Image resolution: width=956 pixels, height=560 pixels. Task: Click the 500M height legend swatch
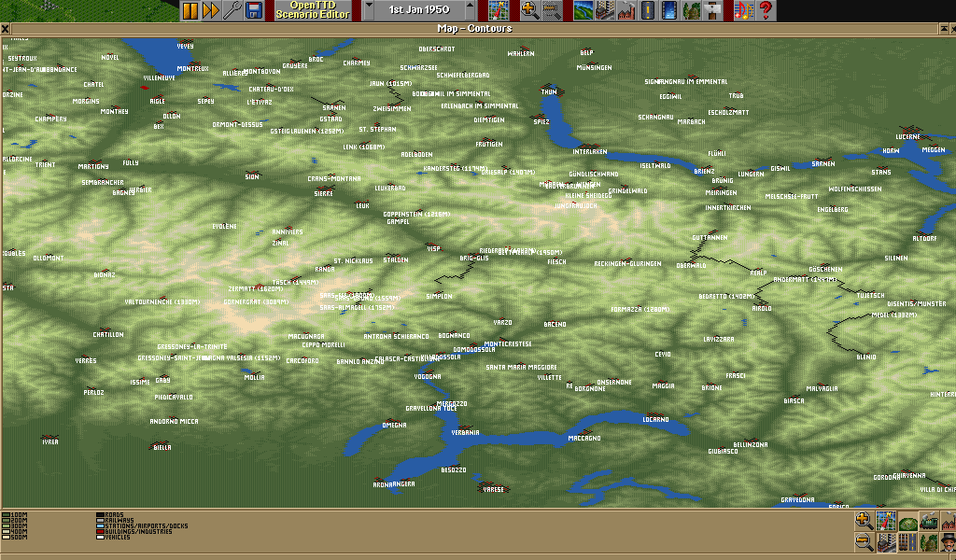[x=7, y=537]
